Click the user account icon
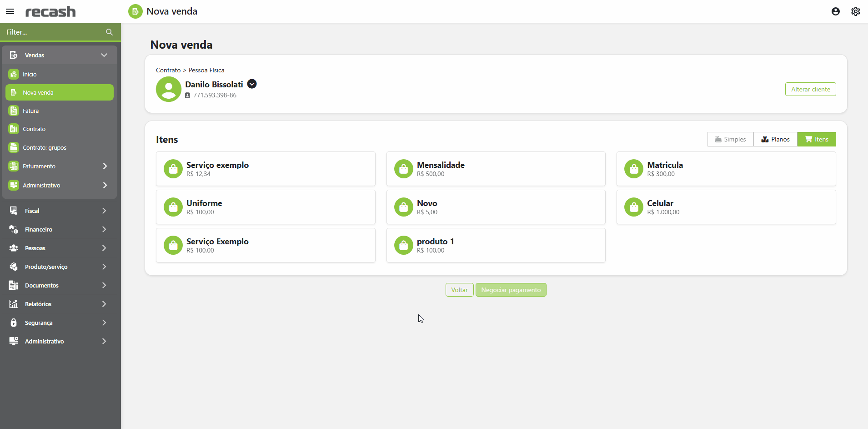 [x=835, y=11]
